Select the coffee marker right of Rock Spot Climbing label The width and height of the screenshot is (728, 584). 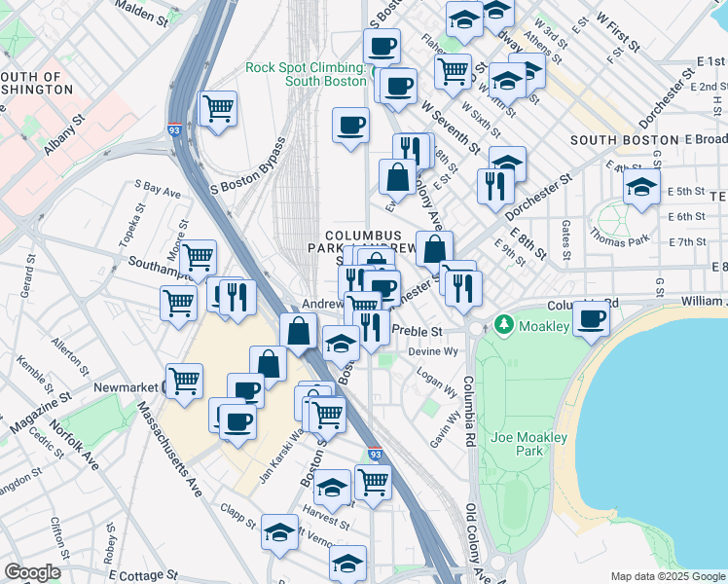pos(398,87)
